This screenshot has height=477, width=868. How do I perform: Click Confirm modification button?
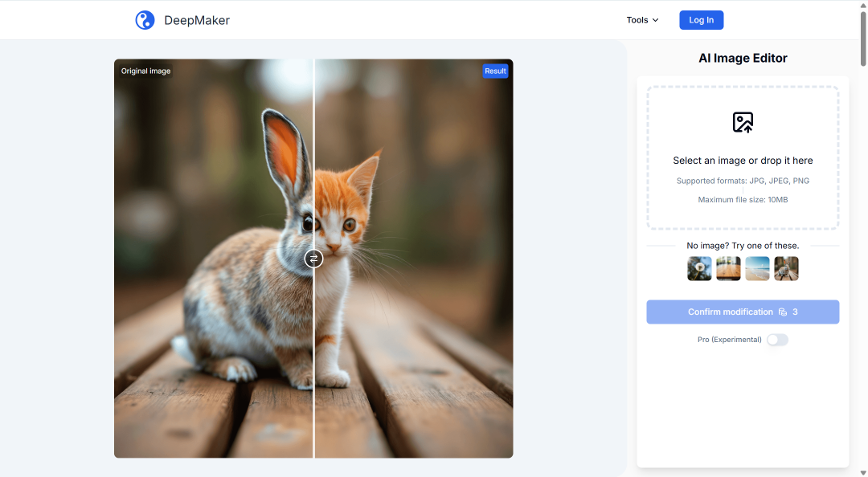[x=743, y=312]
